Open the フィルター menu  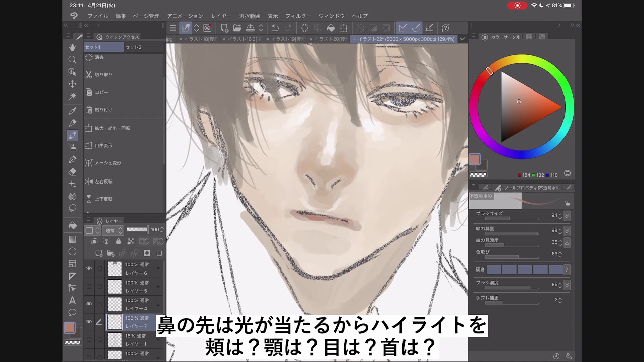298,16
